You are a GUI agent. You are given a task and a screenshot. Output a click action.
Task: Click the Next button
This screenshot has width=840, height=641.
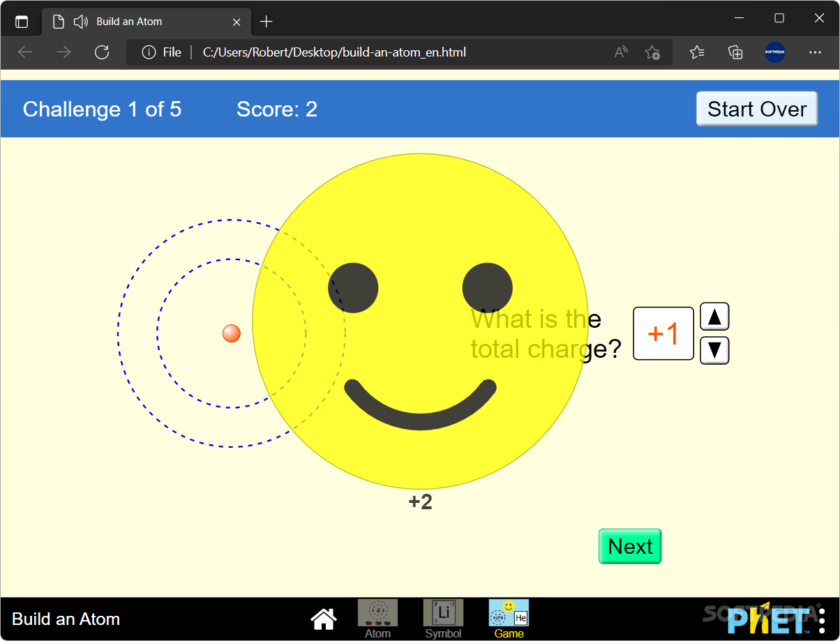(x=630, y=546)
